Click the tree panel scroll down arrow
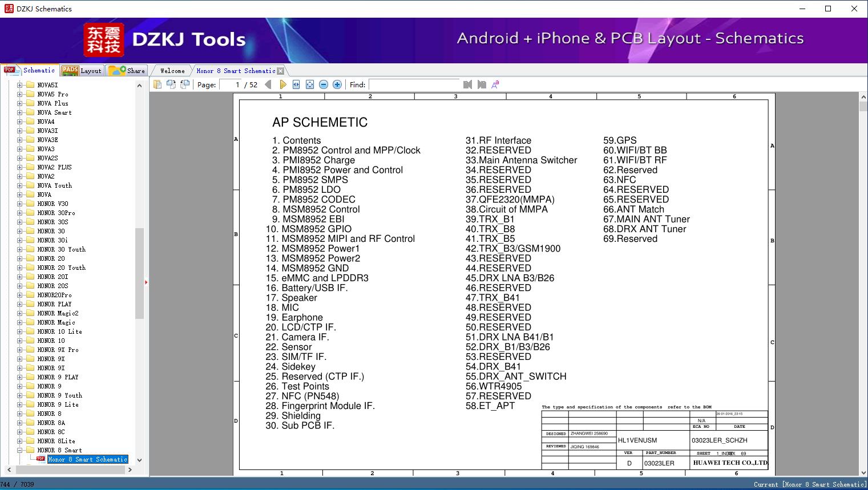 tap(139, 460)
